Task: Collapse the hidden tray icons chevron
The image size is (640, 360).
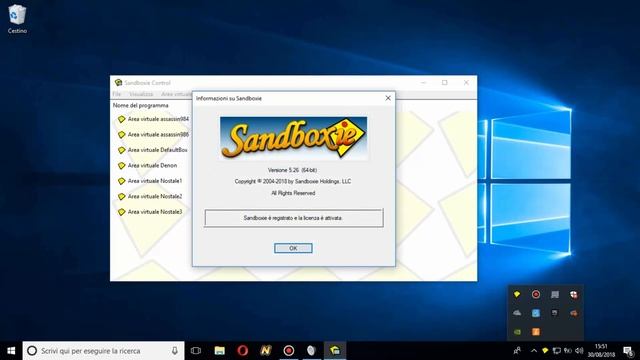Action: [x=534, y=351]
